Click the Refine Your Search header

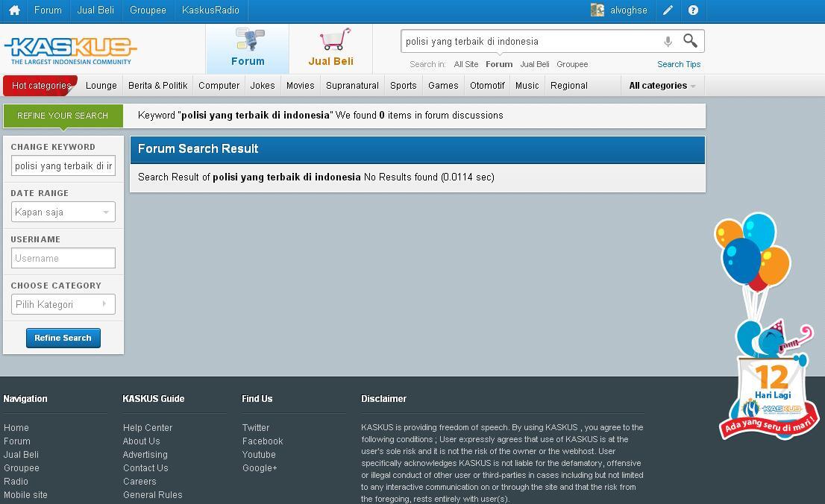[x=63, y=116]
